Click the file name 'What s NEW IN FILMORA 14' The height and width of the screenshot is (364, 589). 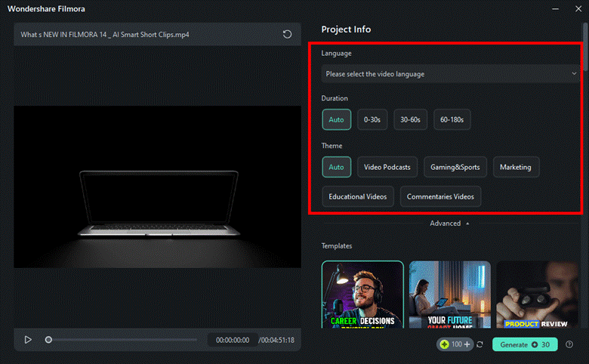(x=105, y=35)
